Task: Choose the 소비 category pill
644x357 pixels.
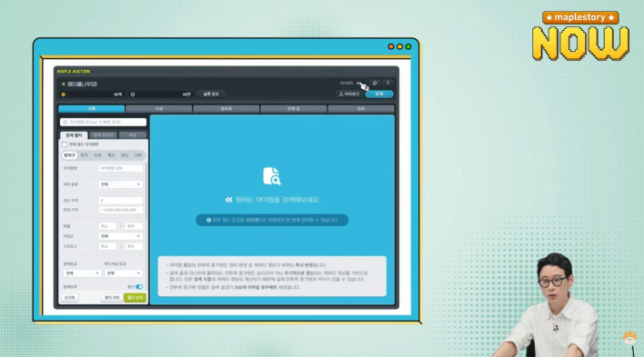Action: 97,155
